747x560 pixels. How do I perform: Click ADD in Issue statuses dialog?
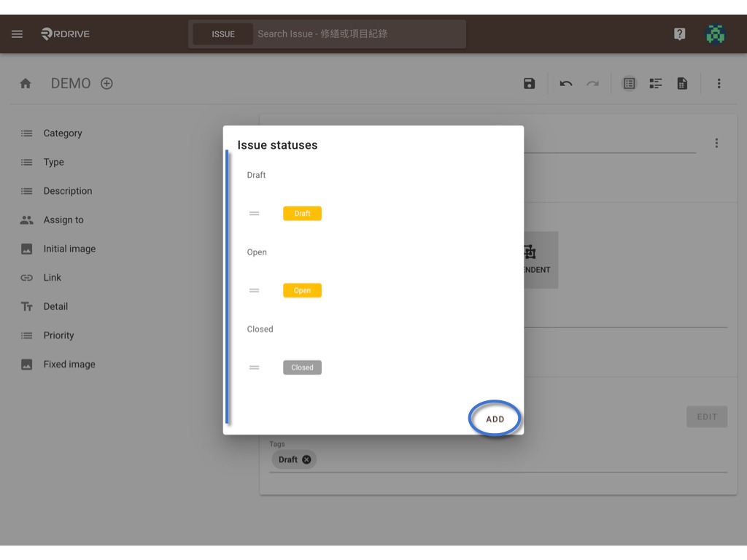point(495,419)
